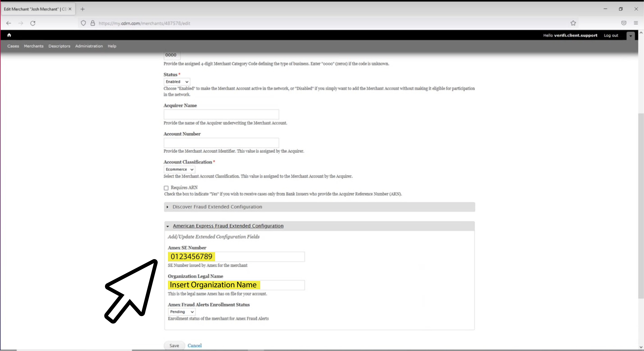This screenshot has width=644, height=351.
Task: Click the Amex SE Number field
Action: 236,257
